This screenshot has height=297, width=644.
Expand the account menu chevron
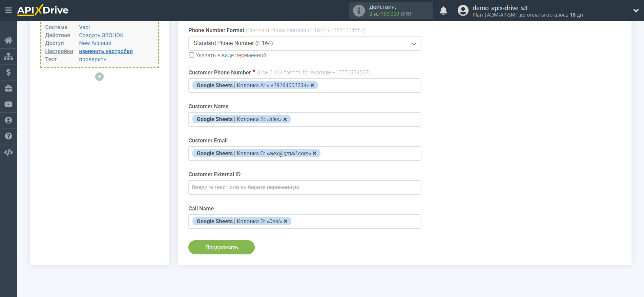[636, 10]
